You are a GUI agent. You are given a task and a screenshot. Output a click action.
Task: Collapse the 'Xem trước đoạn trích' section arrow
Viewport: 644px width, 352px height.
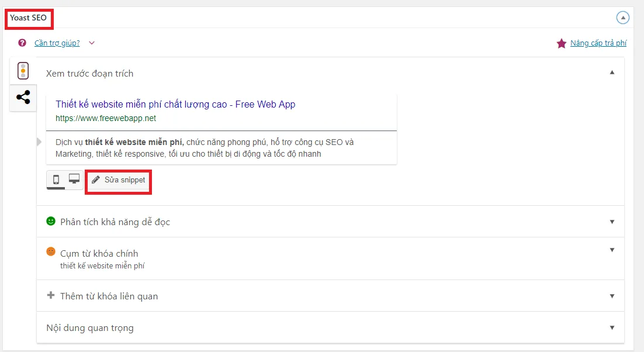(x=612, y=73)
